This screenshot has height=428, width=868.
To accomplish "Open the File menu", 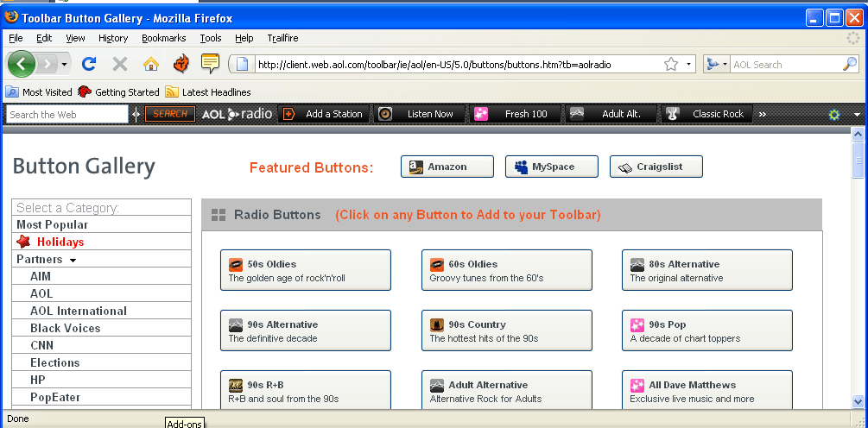I will [x=16, y=38].
